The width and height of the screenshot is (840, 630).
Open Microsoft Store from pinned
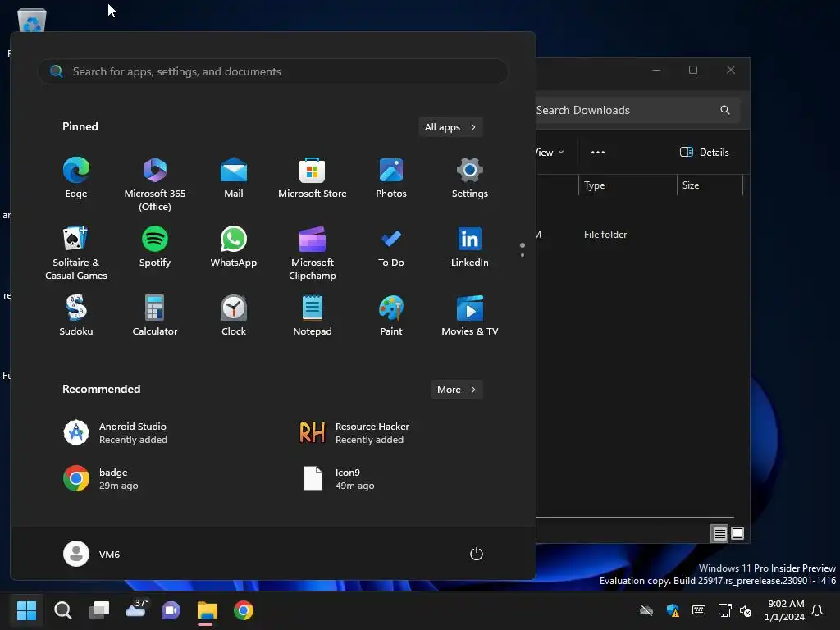pyautogui.click(x=313, y=178)
